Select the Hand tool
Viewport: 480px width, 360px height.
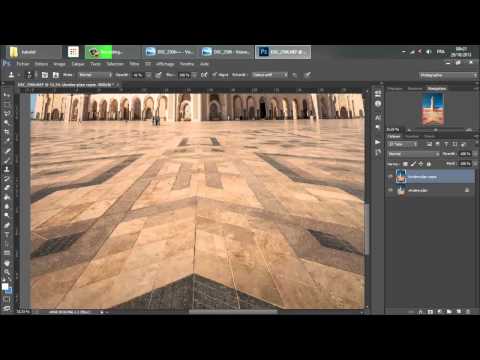(x=7, y=263)
